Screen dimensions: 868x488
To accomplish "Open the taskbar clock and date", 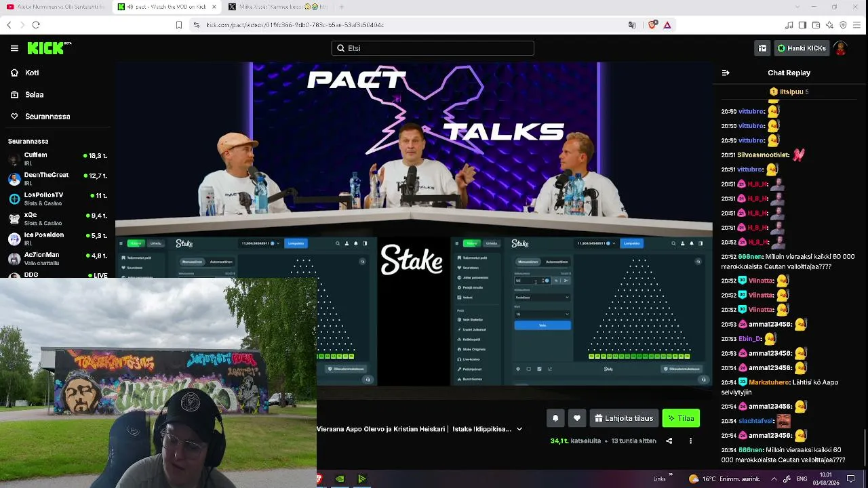I will point(826,479).
